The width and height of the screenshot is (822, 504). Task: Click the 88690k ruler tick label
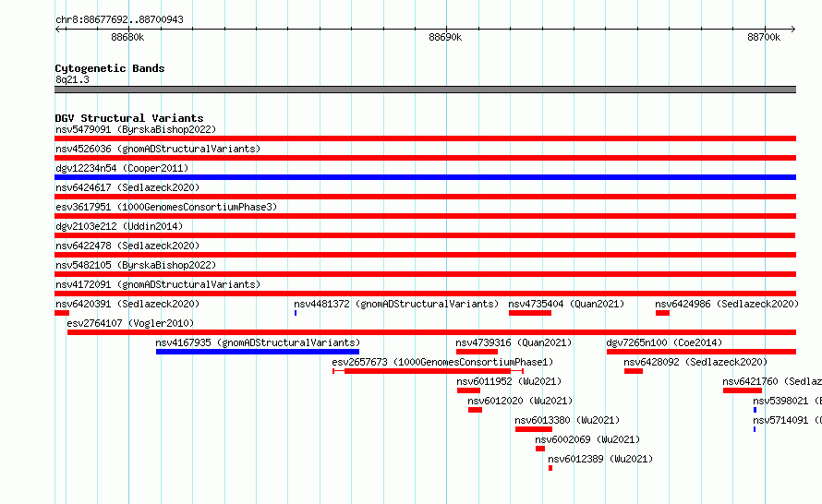pyautogui.click(x=445, y=37)
